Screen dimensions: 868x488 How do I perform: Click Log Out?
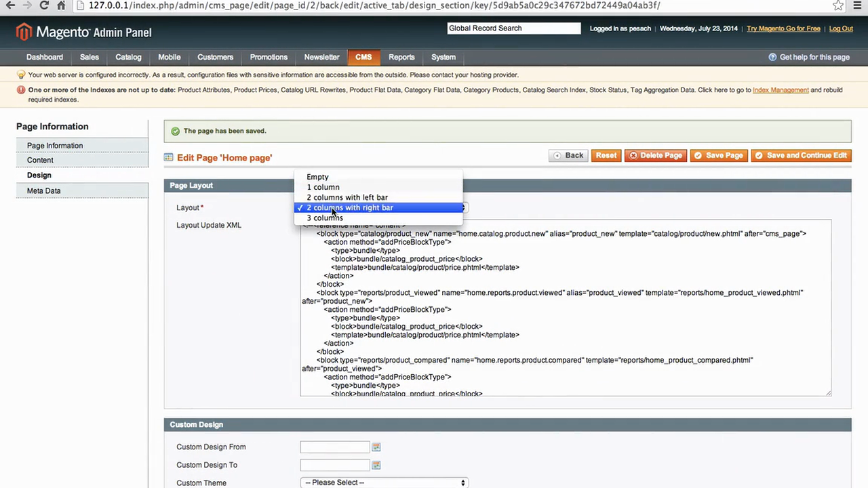point(841,28)
